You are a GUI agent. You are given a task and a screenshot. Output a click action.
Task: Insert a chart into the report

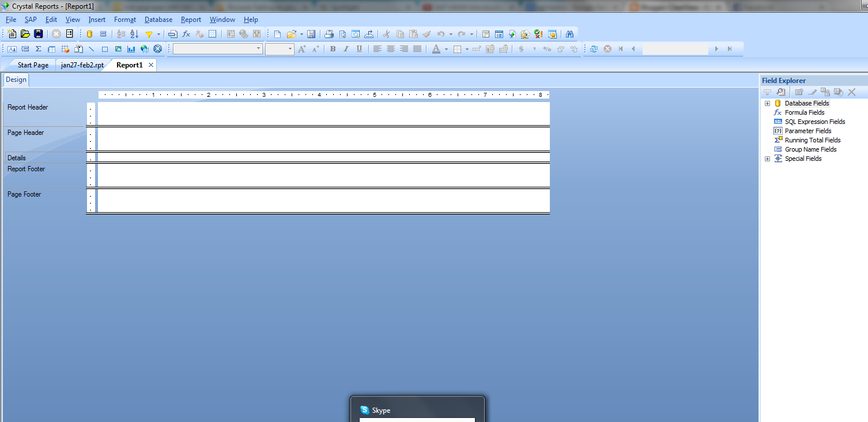pos(130,49)
